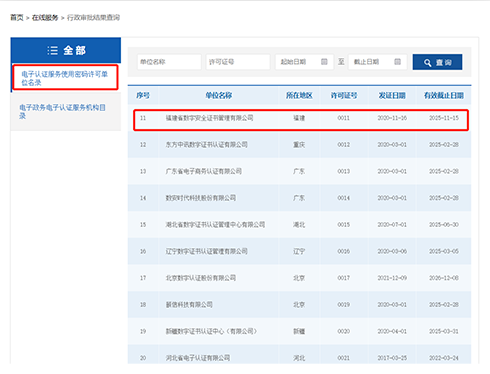This screenshot has width=490, height=374.
Task: Click permit number 0021
Action: click(343, 358)
